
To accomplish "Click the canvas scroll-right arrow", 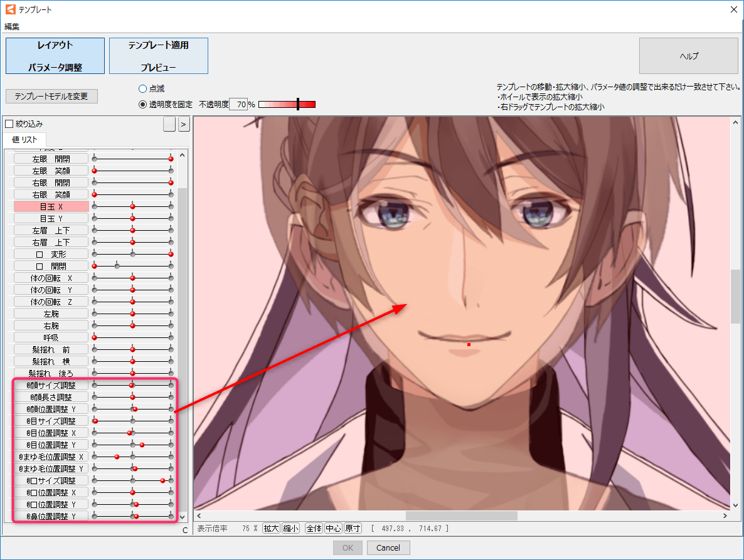I will pyautogui.click(x=726, y=515).
